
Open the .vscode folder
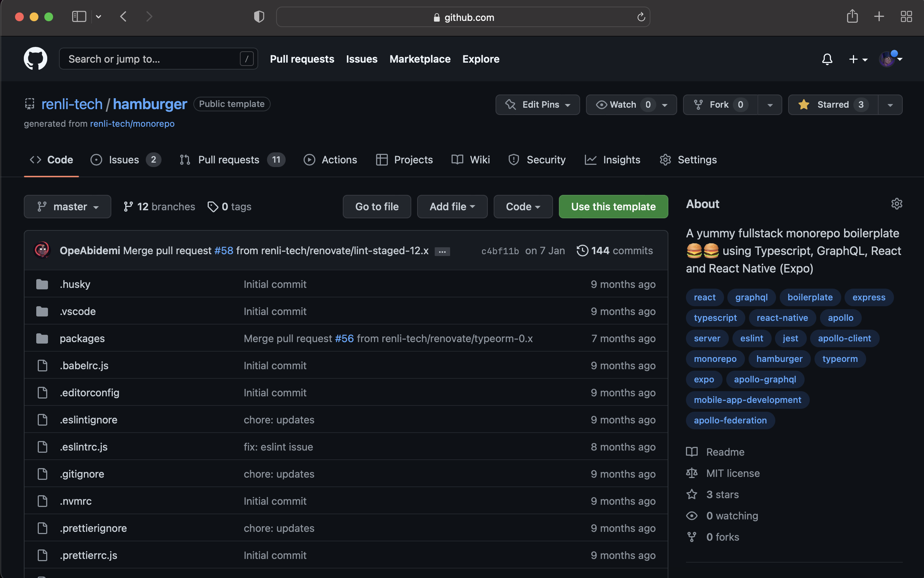click(78, 311)
